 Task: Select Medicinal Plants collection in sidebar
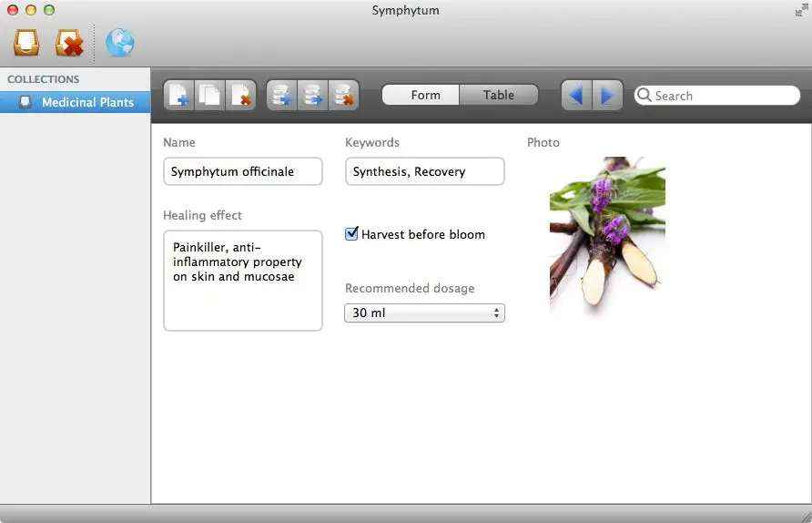76,102
